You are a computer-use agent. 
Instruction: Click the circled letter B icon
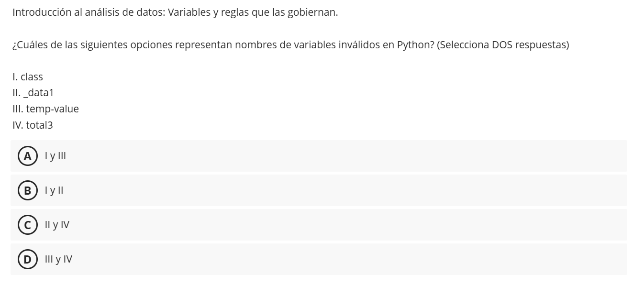pos(28,190)
